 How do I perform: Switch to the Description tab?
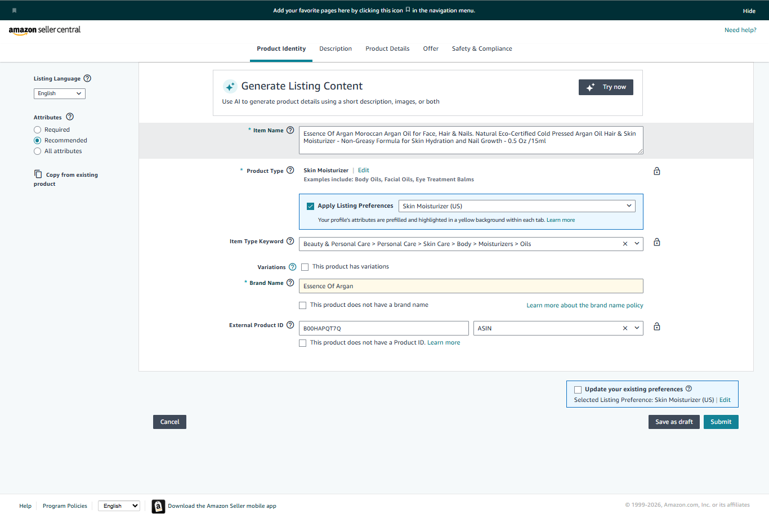pos(336,49)
